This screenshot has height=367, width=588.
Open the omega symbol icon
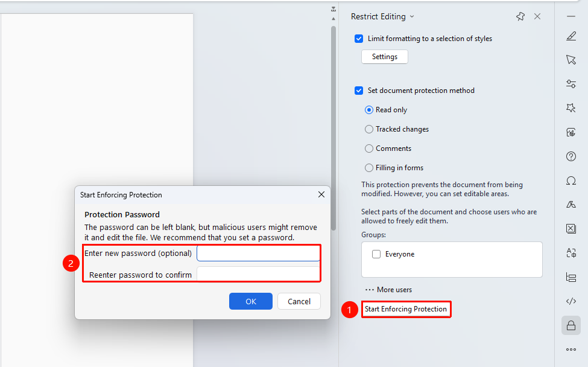571,181
